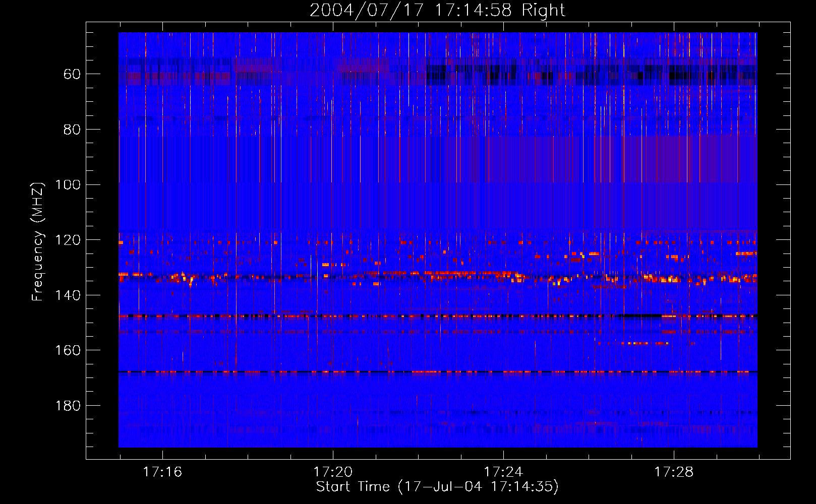Click the 'Start Time (17-Jul-04 17:14:35)' label

tap(437, 487)
